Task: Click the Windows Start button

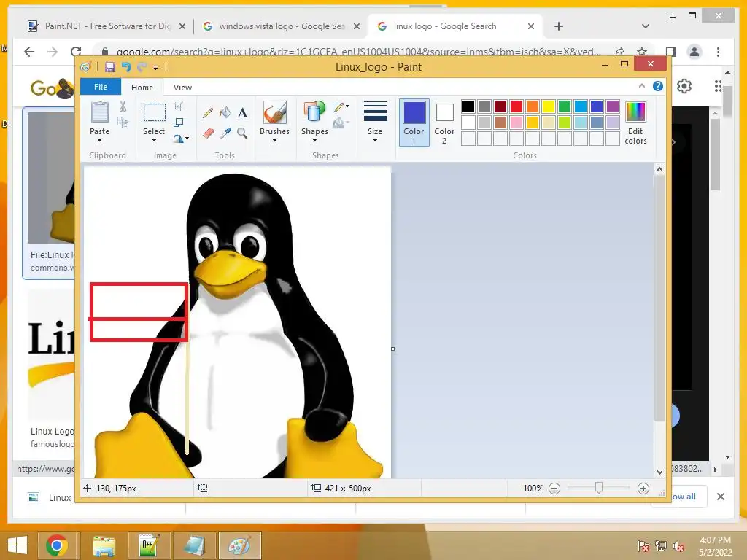Action: coord(18,545)
